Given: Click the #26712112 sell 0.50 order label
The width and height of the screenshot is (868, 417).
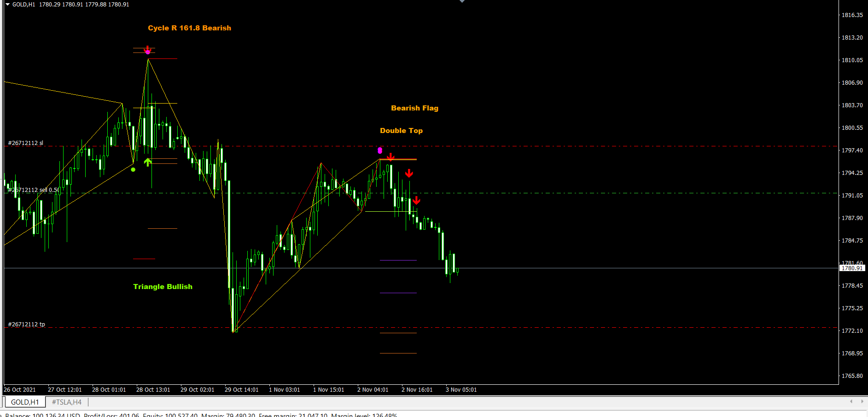Looking at the screenshot, I should [x=33, y=190].
